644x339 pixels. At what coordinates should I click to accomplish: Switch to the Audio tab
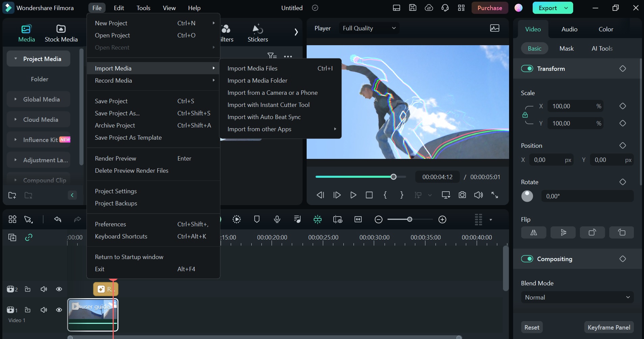[569, 29]
